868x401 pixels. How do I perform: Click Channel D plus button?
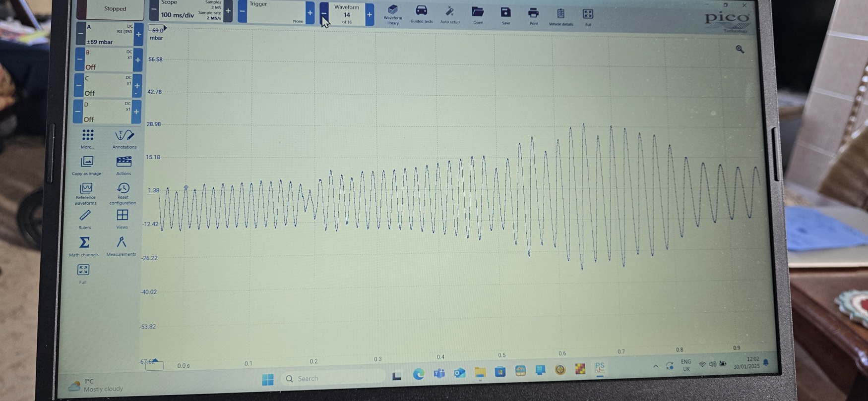click(136, 112)
